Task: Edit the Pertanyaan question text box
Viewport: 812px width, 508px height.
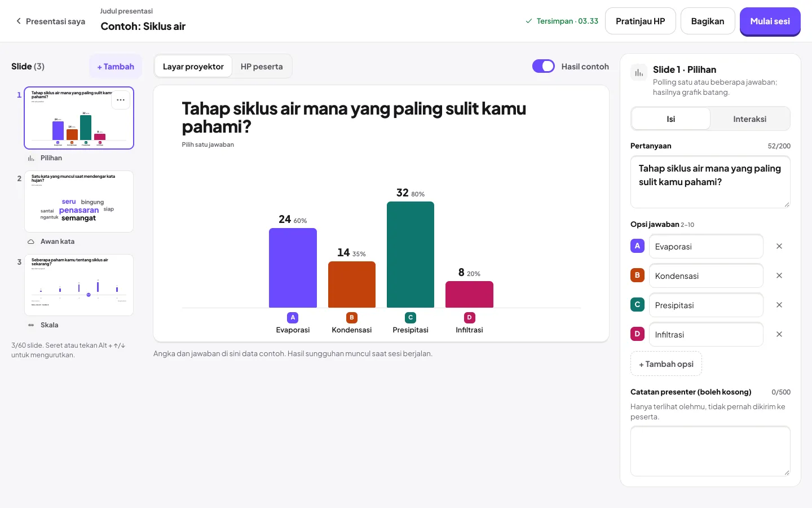Action: (710, 182)
